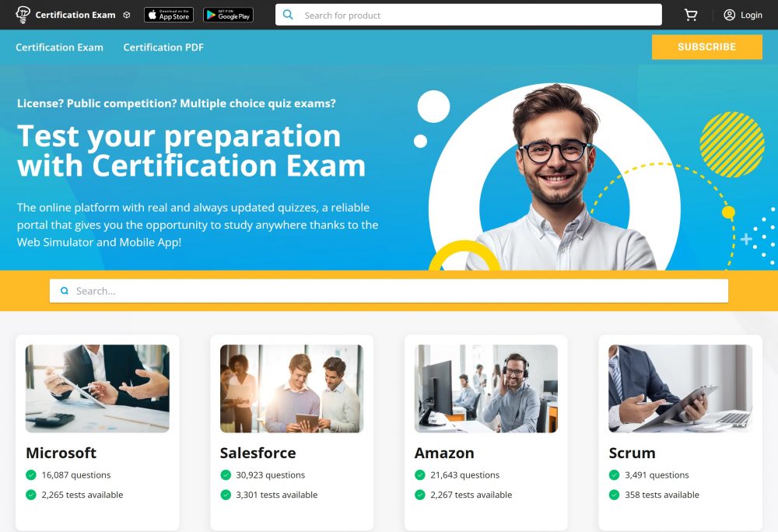Focus the "Search..." field in the yellow bar
Viewport: 778px width, 532px height.
point(389,291)
